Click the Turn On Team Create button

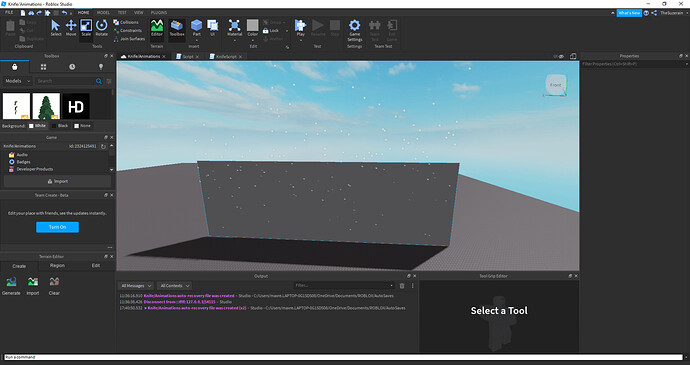click(57, 227)
